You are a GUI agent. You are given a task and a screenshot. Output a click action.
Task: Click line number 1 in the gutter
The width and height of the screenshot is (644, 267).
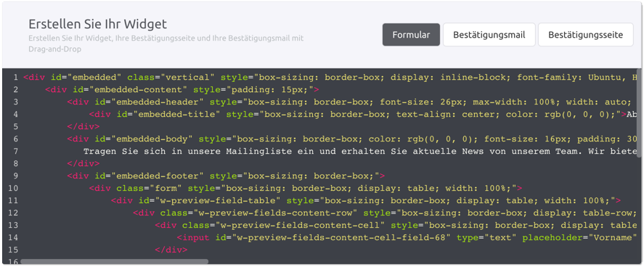15,77
